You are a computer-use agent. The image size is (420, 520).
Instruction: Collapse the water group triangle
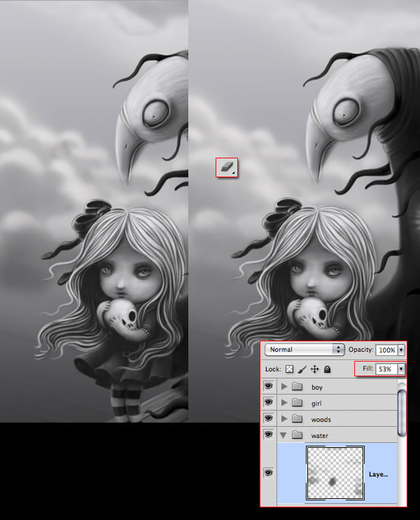coord(283,435)
